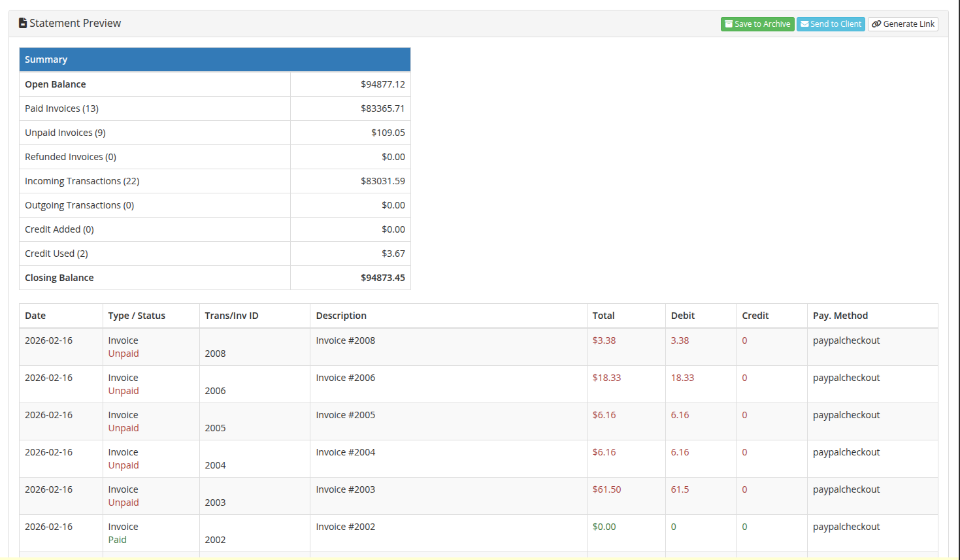Select the Credit Used (2) row

tap(56, 253)
